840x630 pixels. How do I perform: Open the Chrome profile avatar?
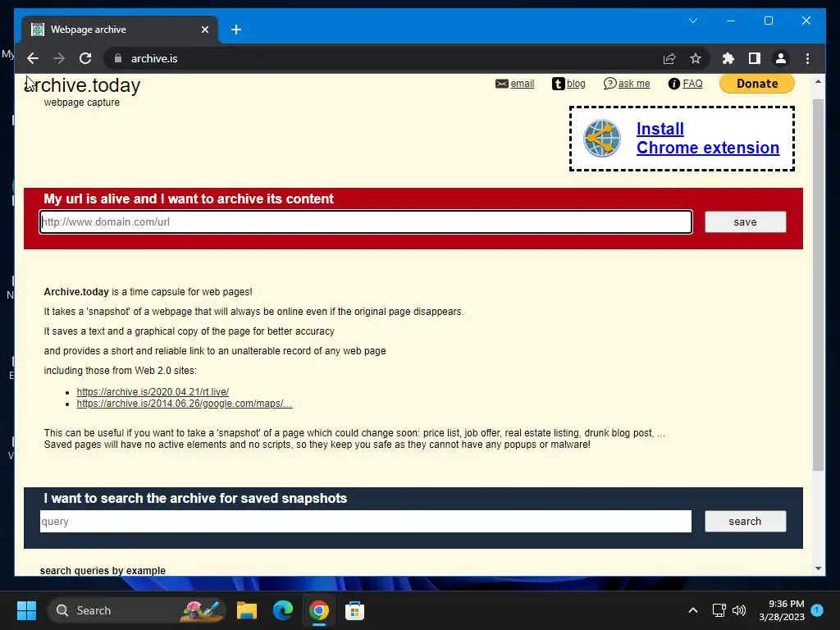pyautogui.click(x=781, y=58)
